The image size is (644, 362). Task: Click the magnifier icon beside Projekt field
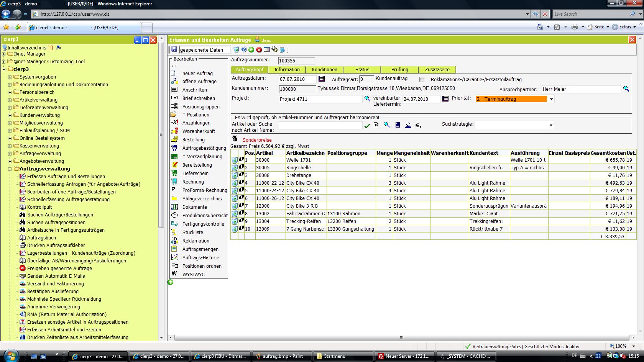(367, 99)
